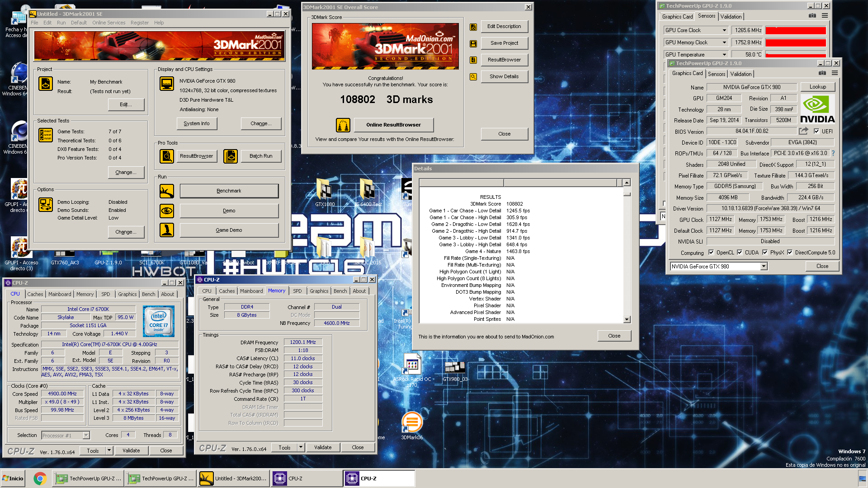Expand the Tools dropdown arrow in Memory CPU-Z

click(301, 447)
